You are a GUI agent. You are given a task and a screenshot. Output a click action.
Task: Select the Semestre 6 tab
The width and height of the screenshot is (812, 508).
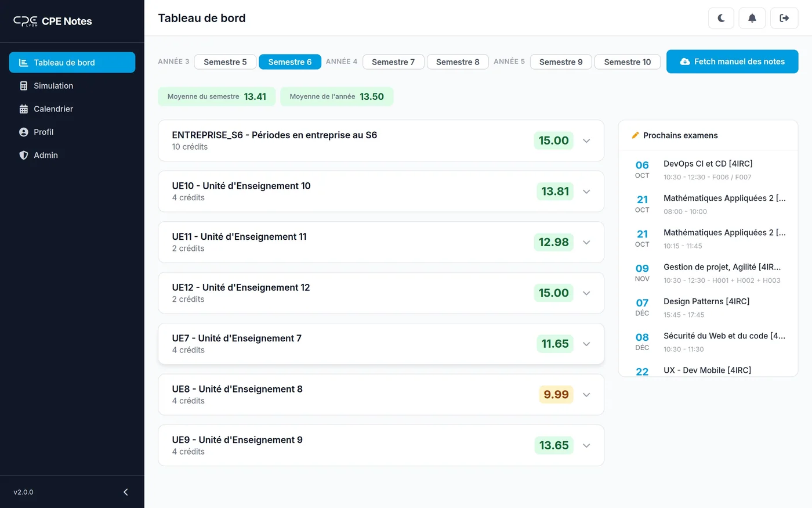point(290,62)
